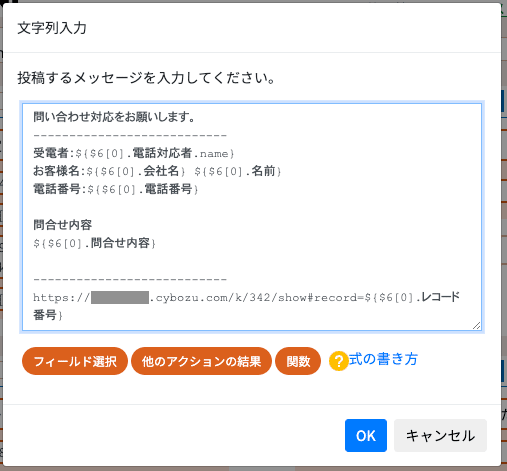Click the ${$6[0].問合せ内容} expression line
Screen dimensions: 507x471
pyautogui.click(x=94, y=243)
